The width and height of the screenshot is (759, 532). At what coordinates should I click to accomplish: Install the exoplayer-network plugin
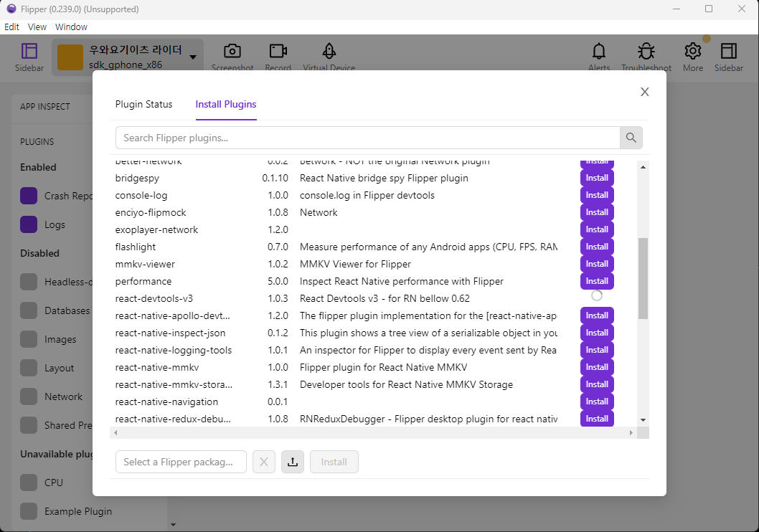click(597, 229)
